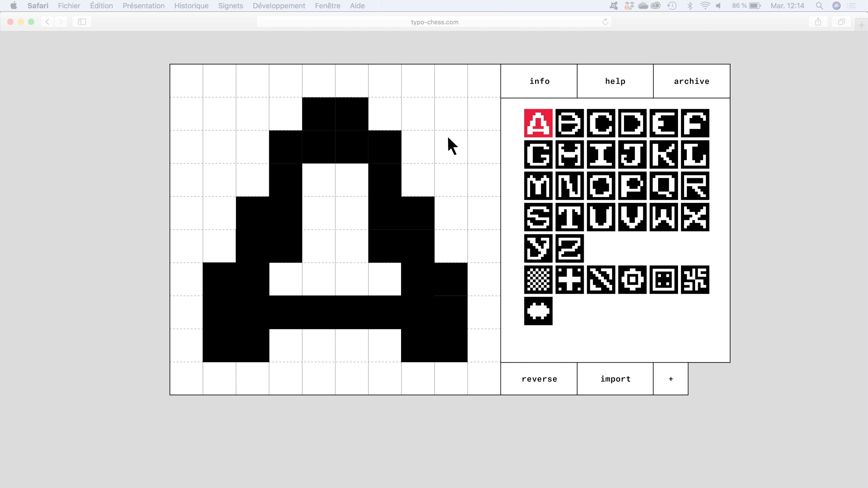
Task: Open the archive tab
Action: click(691, 81)
